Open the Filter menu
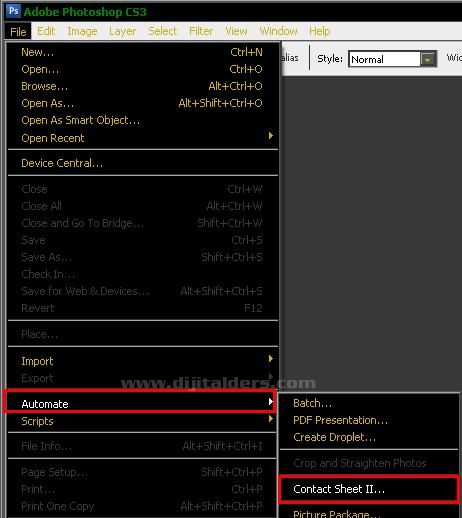Screen dimensions: 462x518 point(201,31)
